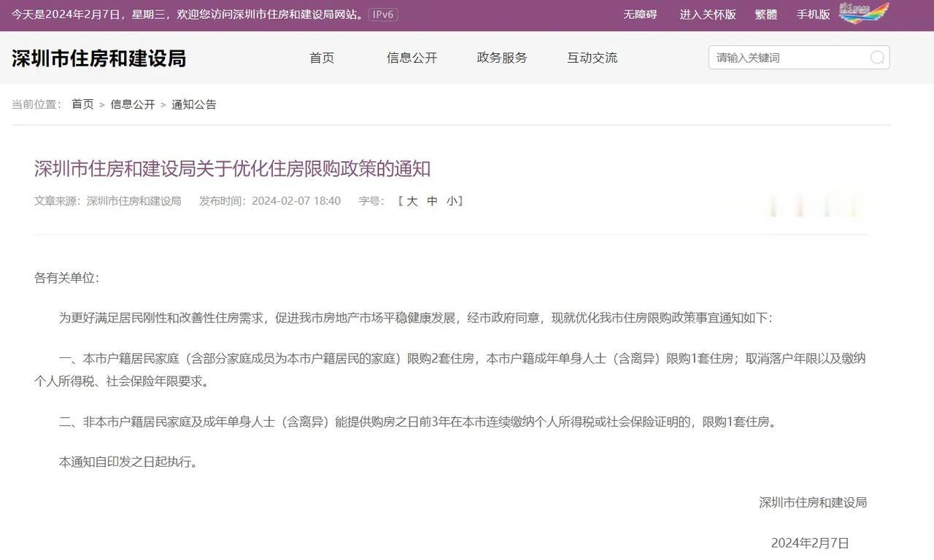Image resolution: width=934 pixels, height=560 pixels.
Task: Open the 互动交流 navigation menu
Action: pyautogui.click(x=592, y=58)
